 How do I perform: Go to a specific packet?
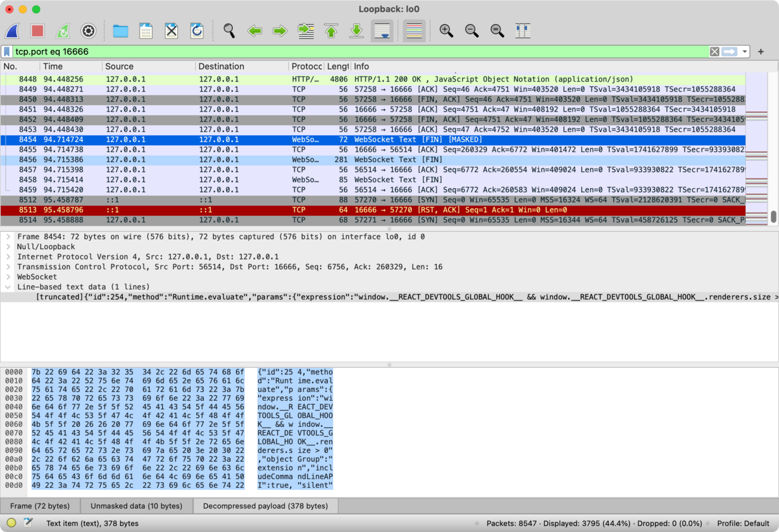pos(306,30)
